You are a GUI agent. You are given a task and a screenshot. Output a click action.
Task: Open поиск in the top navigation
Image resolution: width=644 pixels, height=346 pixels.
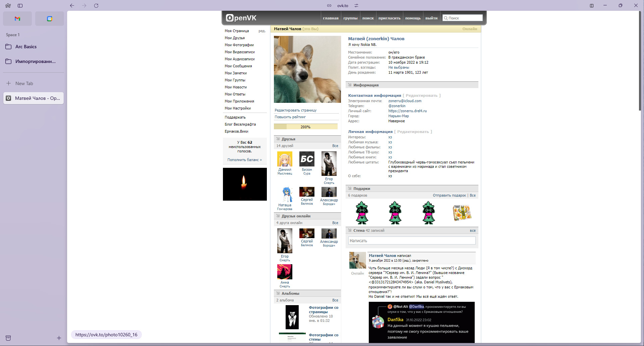pyautogui.click(x=368, y=18)
